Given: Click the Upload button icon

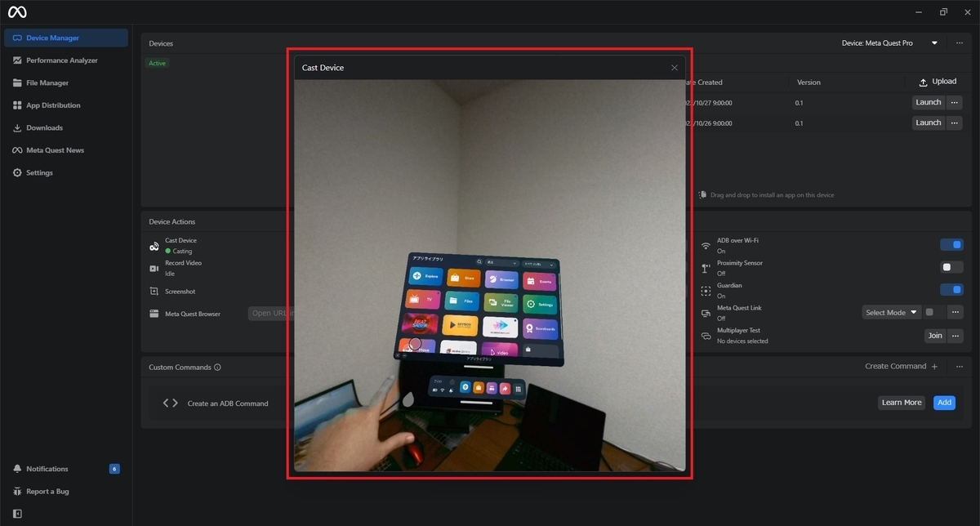Looking at the screenshot, I should pos(924,82).
